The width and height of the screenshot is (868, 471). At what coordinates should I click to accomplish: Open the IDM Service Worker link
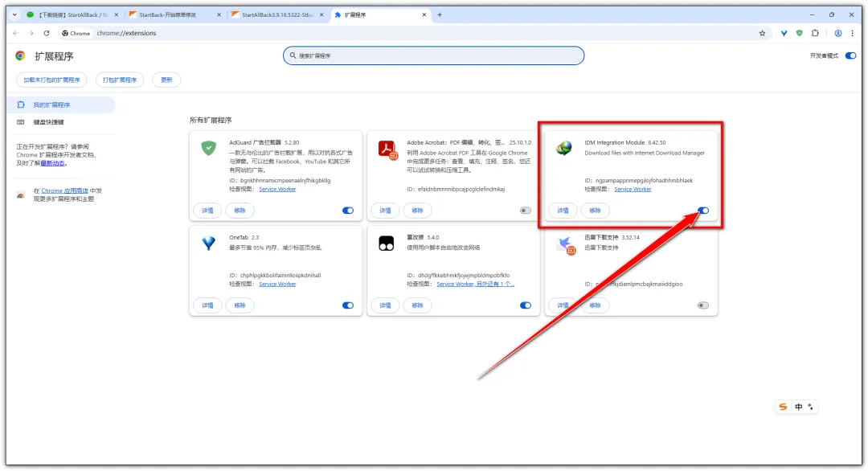click(633, 190)
